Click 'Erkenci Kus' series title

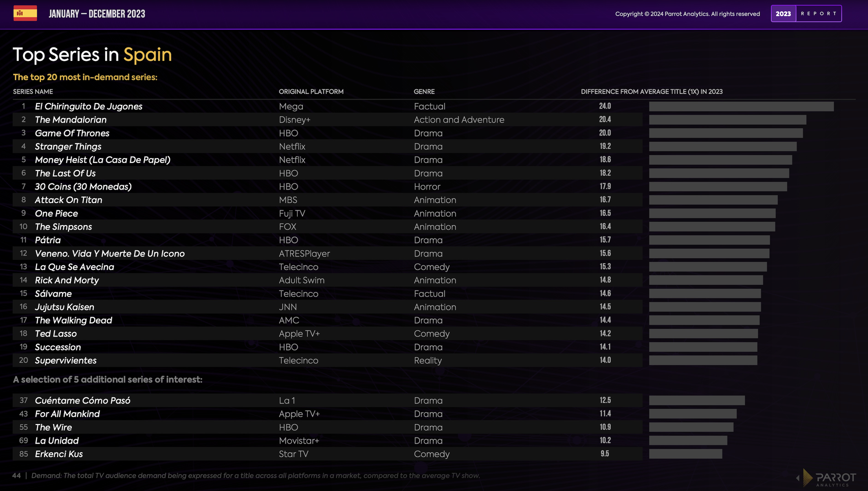[x=59, y=454]
